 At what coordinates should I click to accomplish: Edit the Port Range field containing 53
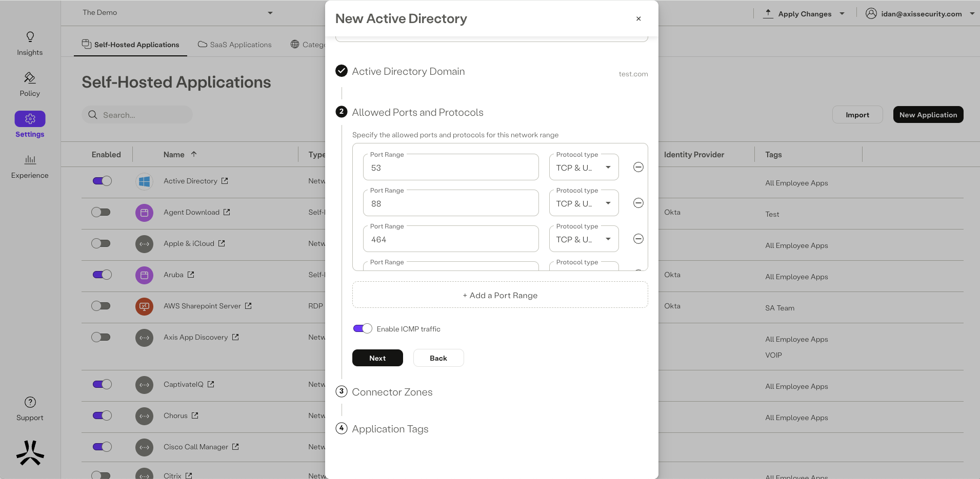pyautogui.click(x=451, y=168)
